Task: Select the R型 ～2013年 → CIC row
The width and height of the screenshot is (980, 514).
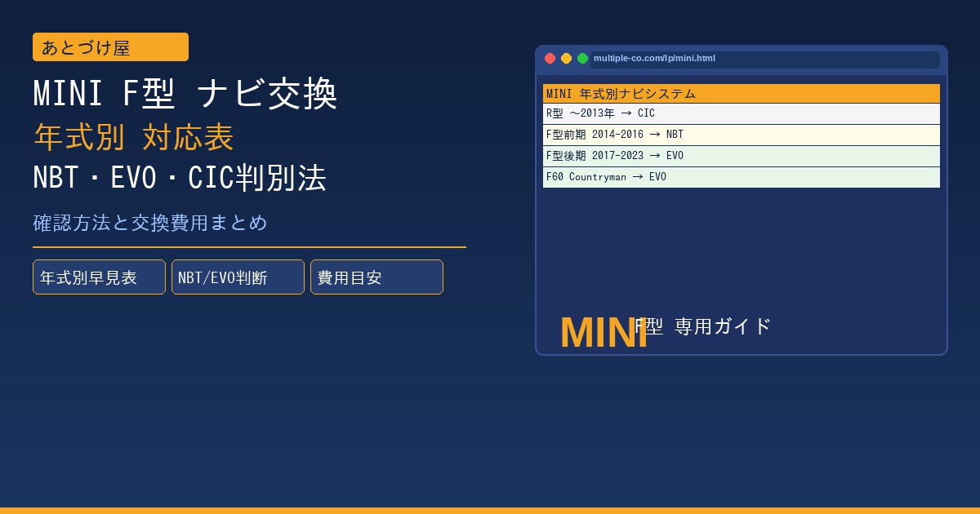Action: [x=742, y=113]
